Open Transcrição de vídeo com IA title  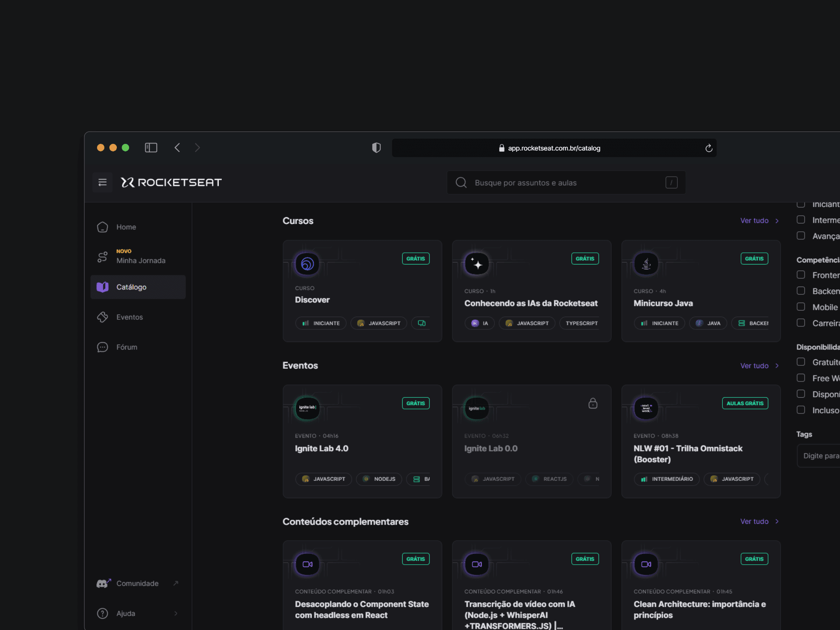tap(520, 615)
